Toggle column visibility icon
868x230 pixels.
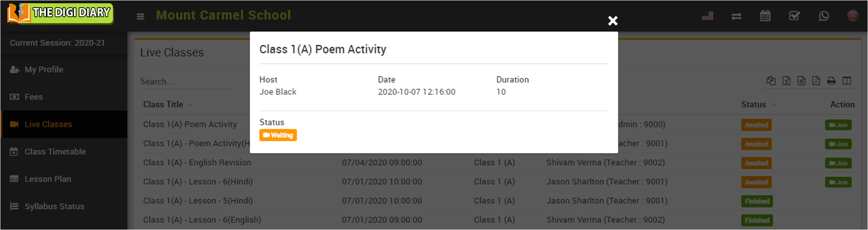pos(847,81)
